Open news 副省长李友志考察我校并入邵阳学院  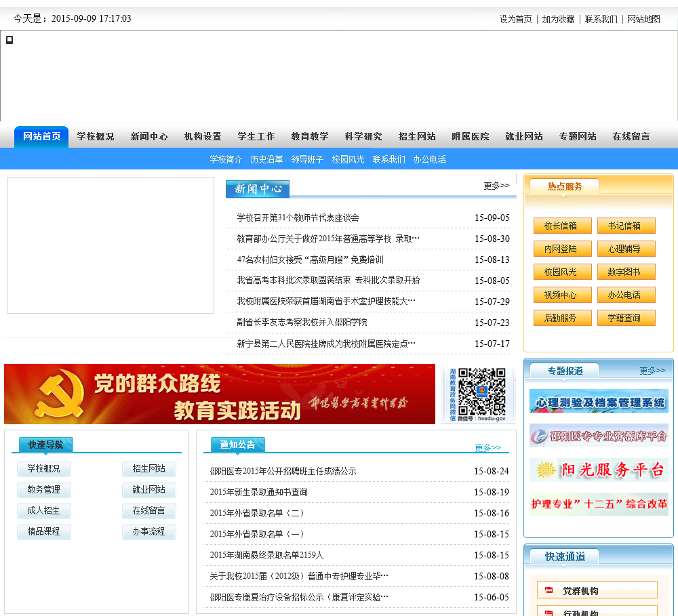[302, 322]
